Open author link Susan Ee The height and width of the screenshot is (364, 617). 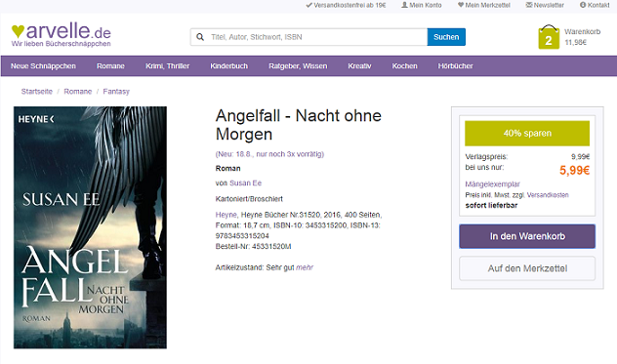tap(246, 183)
